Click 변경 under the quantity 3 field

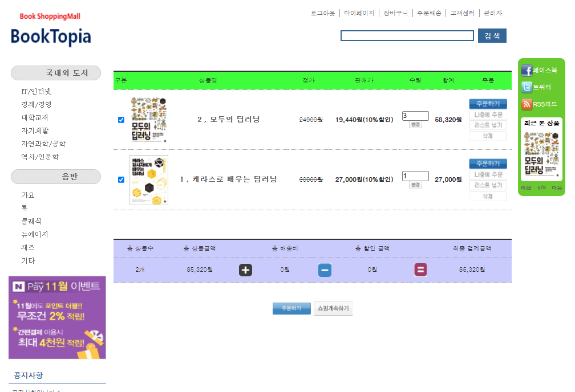pos(415,125)
